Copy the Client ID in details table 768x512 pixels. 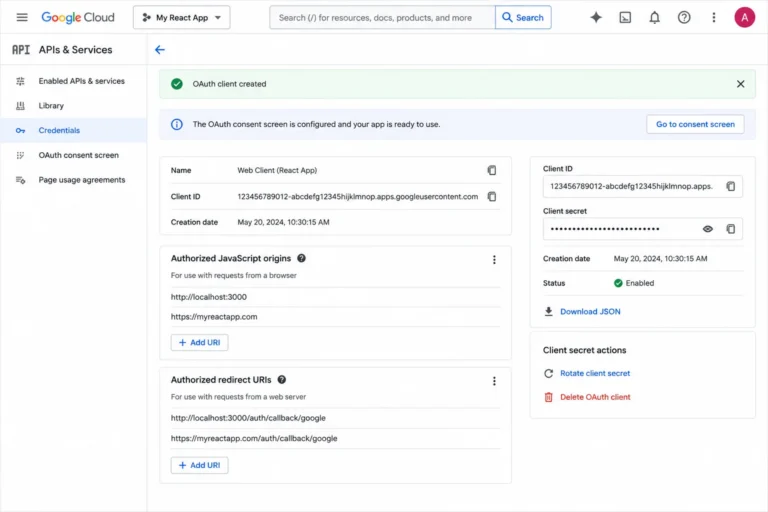point(492,196)
